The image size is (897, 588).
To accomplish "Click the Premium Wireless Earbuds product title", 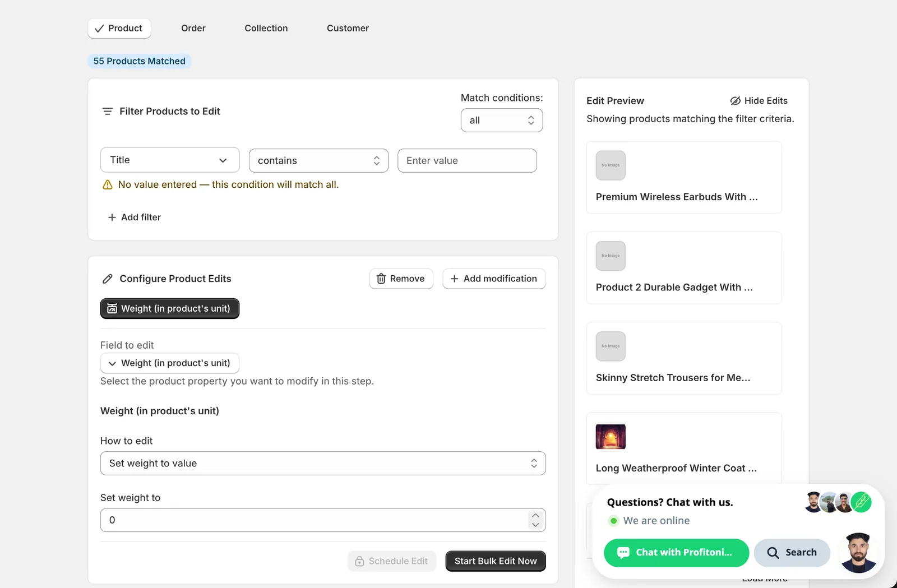I will [x=677, y=197].
